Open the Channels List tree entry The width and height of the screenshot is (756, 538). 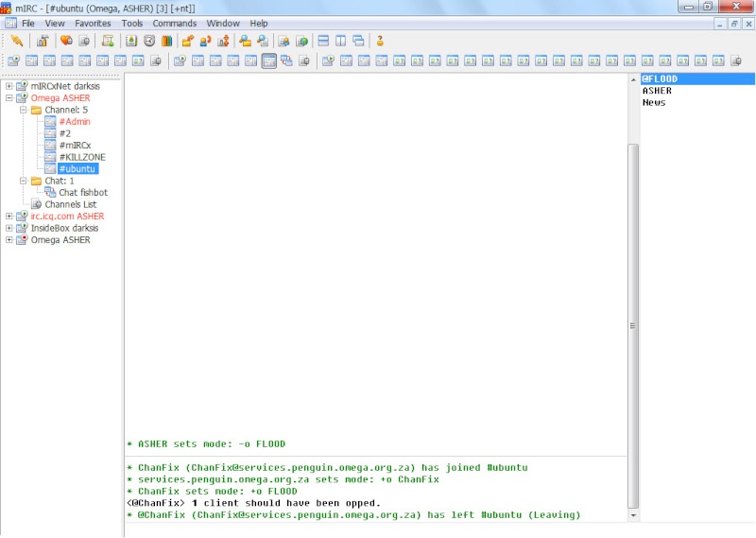click(70, 204)
